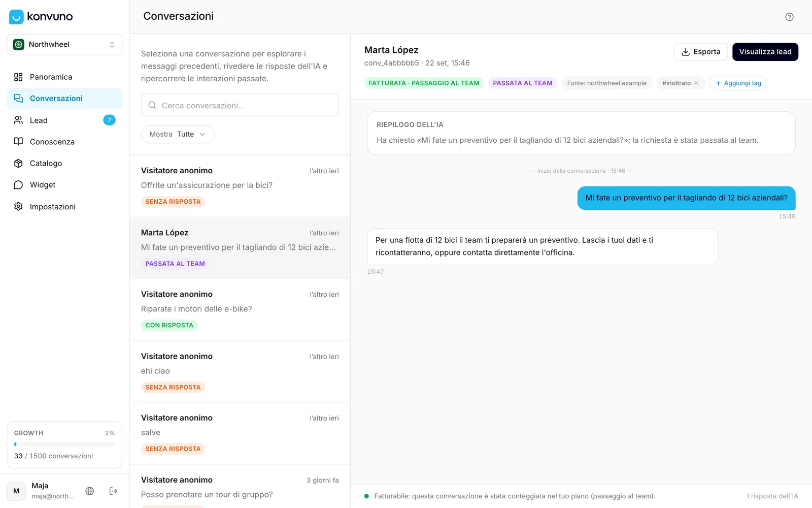The image size is (812, 508).
Task: Click the konvuno logo icon
Action: pos(16,17)
